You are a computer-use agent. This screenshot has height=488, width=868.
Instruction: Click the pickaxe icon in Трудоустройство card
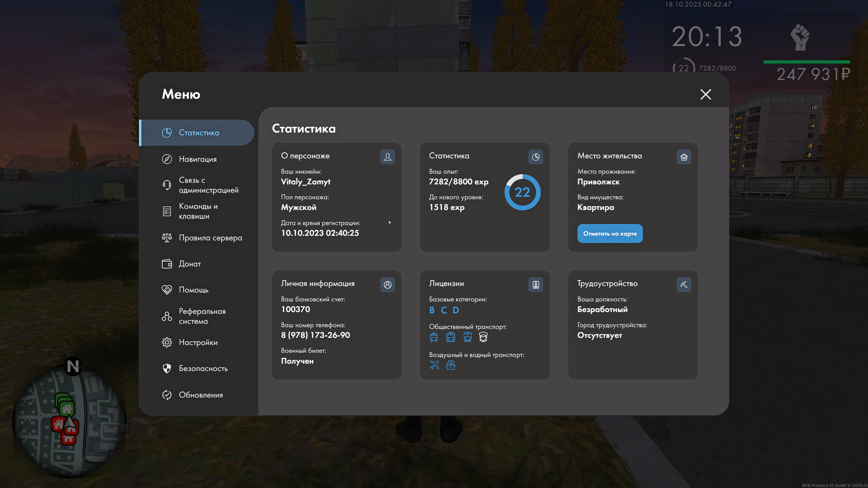click(x=684, y=285)
